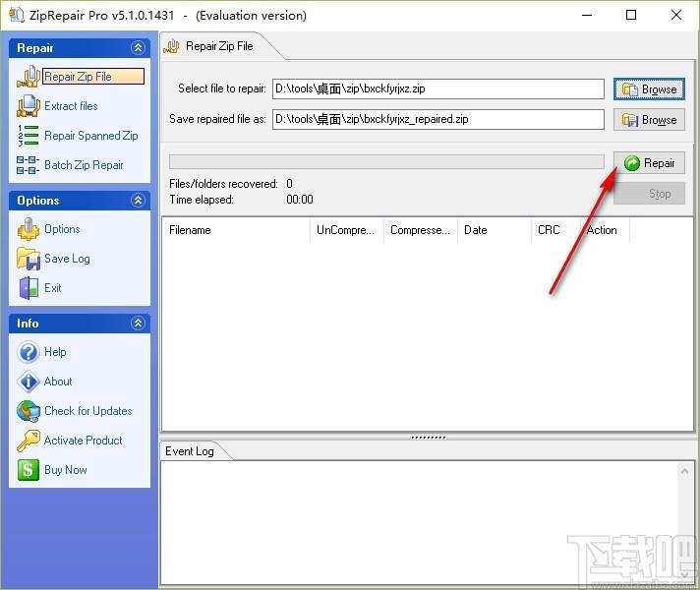Click the ZipRepair Pro title bar app icon
700x590 pixels.
[16, 15]
